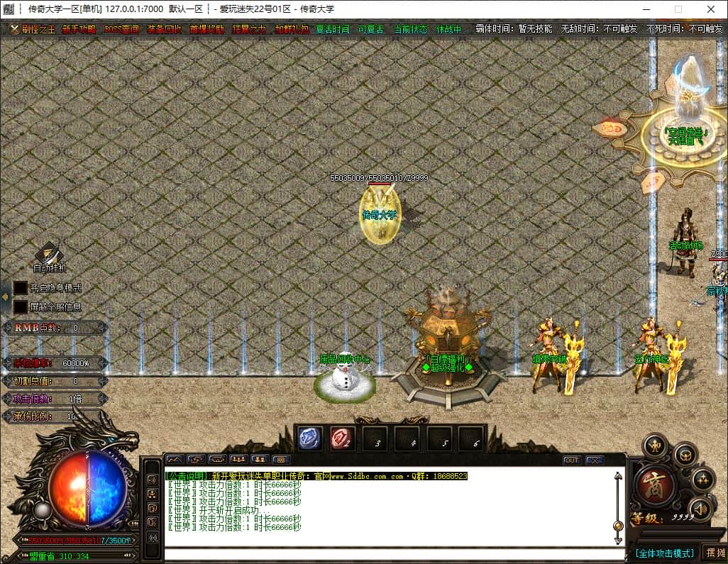Click the sixth chat toolbar grid icon
The image size is (728, 564).
pos(281,460)
